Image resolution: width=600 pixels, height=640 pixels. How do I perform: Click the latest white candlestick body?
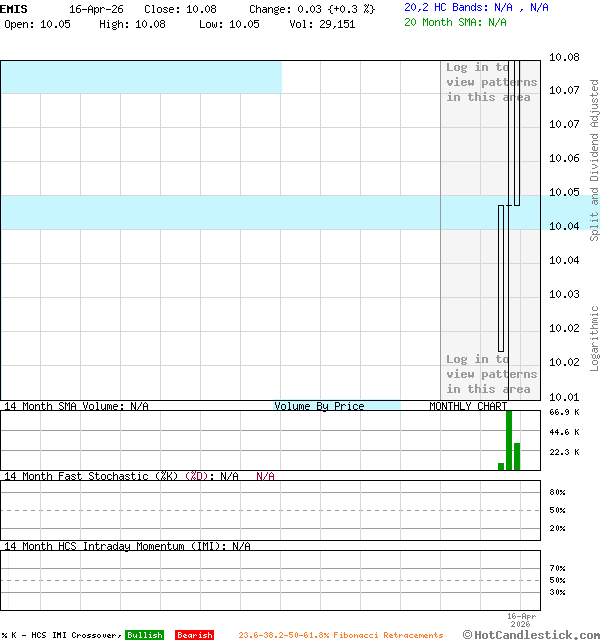(x=516, y=130)
